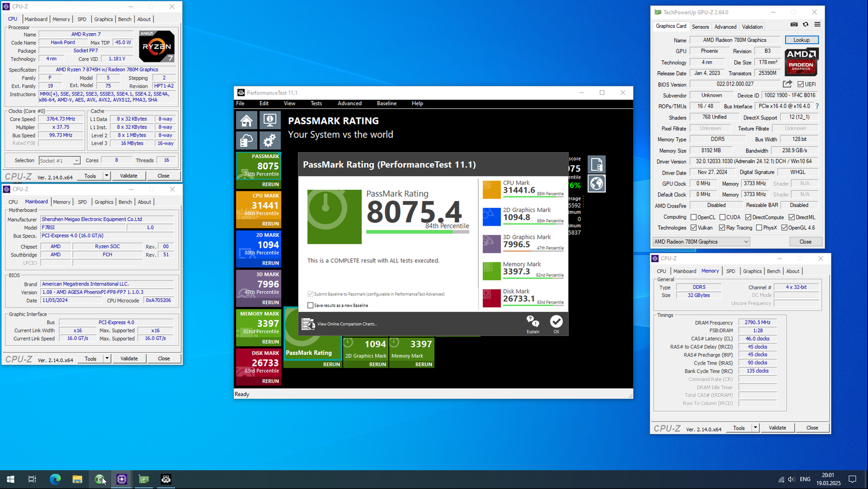Open Task View in the taskbar
The width and height of the screenshot is (868, 489).
[32, 479]
